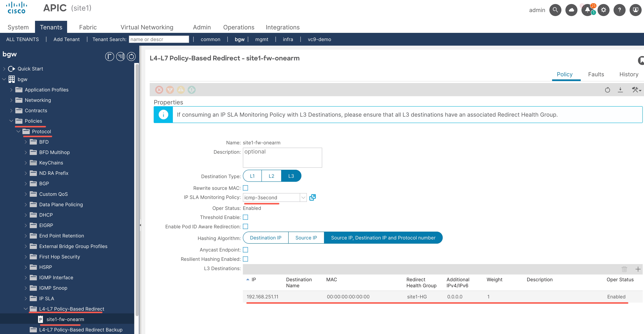Open the Fabric menu tab
Image resolution: width=644 pixels, height=334 pixels.
pos(88,27)
